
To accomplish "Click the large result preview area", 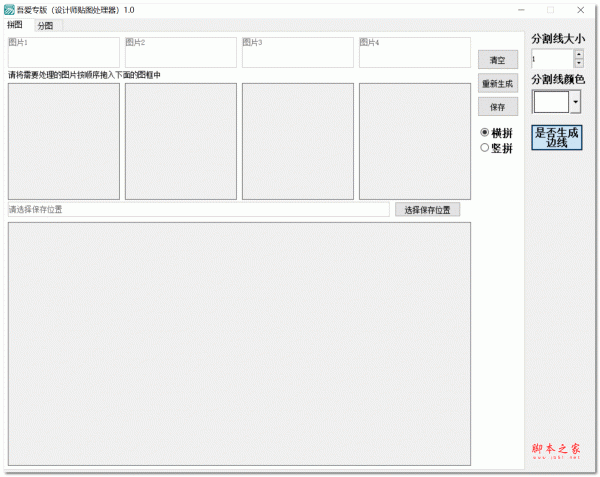I will tap(239, 344).
